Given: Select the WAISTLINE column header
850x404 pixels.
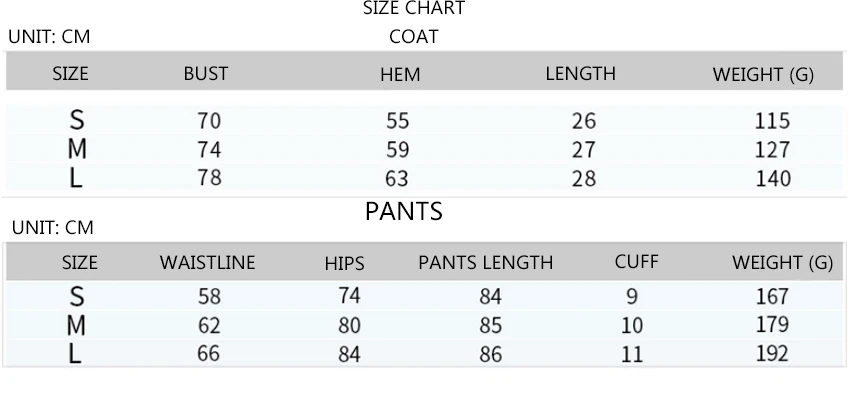Looking at the screenshot, I should pyautogui.click(x=208, y=263).
